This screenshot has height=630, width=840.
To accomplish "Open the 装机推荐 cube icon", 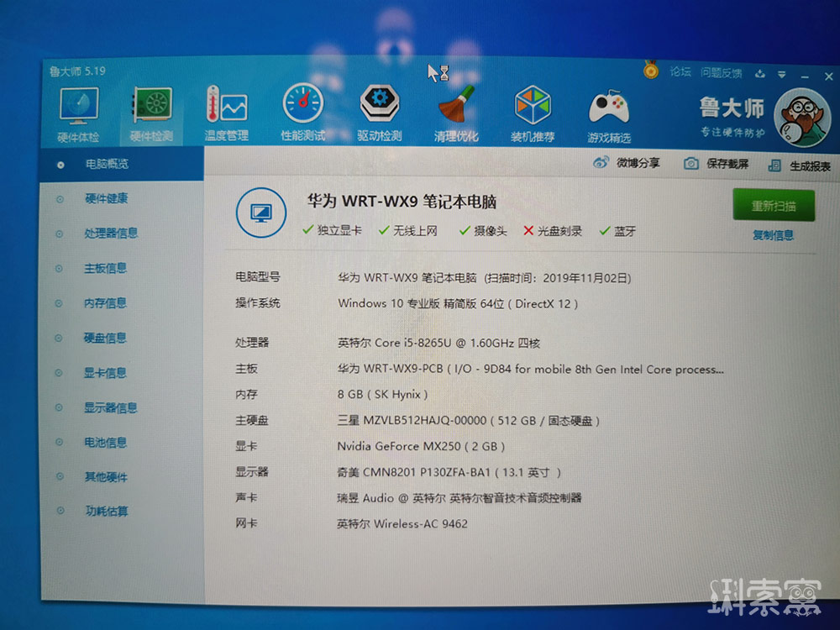I will (x=533, y=108).
